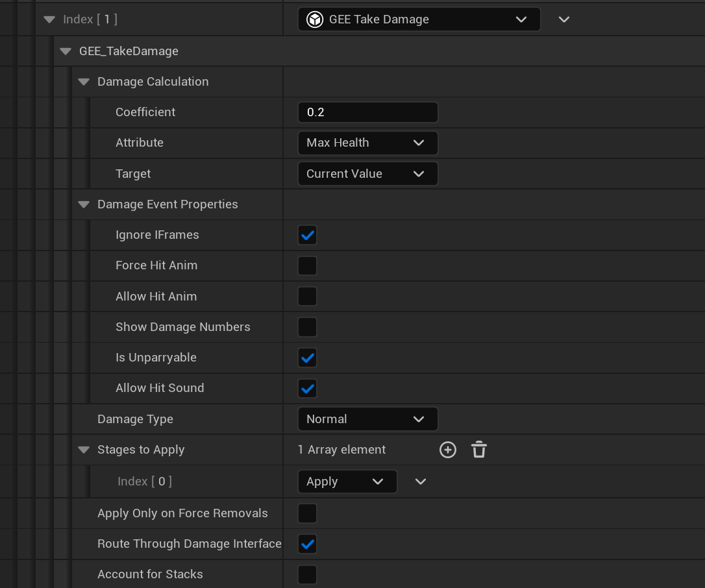Click the Coefficient input field with 0.2
This screenshot has width=705, height=588.
(368, 112)
